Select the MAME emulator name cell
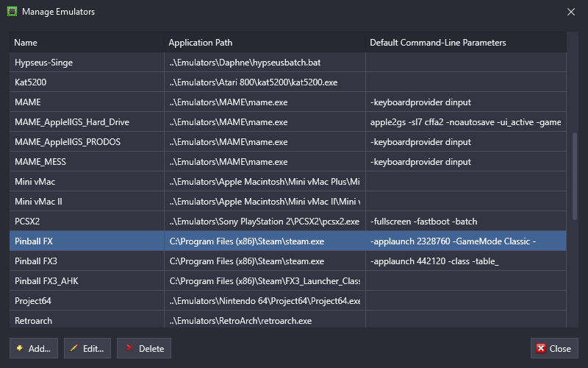The height and width of the screenshot is (368, 588). [x=87, y=102]
